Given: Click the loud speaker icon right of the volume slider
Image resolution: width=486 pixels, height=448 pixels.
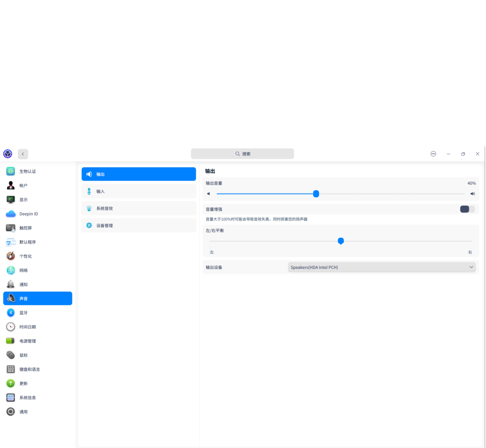Looking at the screenshot, I should [472, 193].
